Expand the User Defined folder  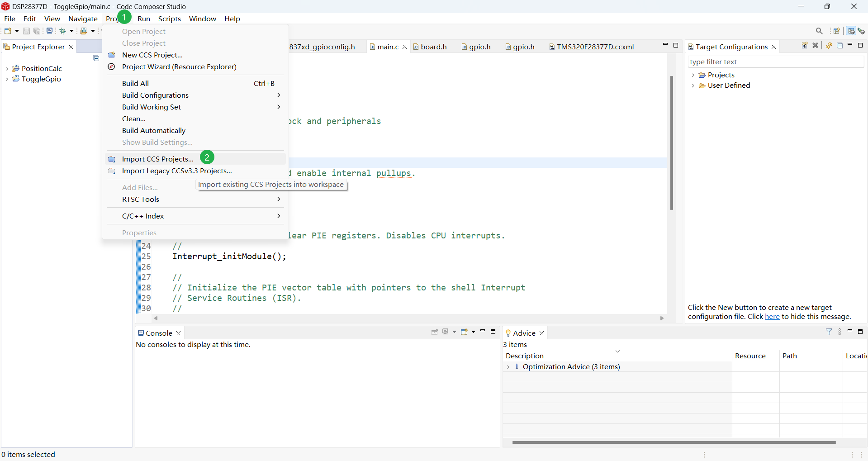[x=693, y=86]
